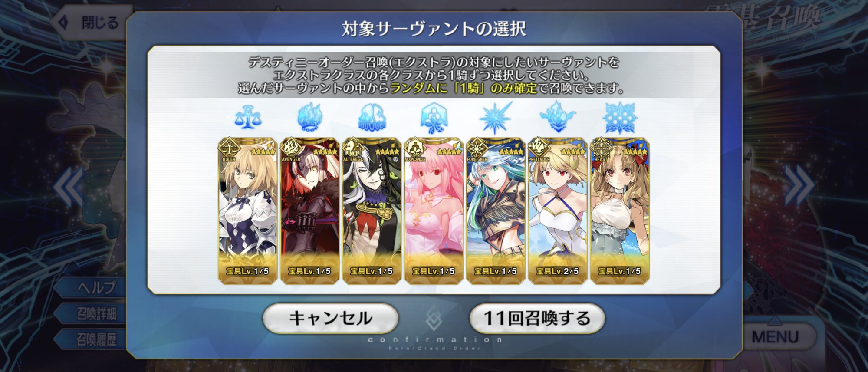This screenshot has height=372, width=868.
Task: Choose the pink-haired Mooncancer servant card
Action: click(x=434, y=211)
